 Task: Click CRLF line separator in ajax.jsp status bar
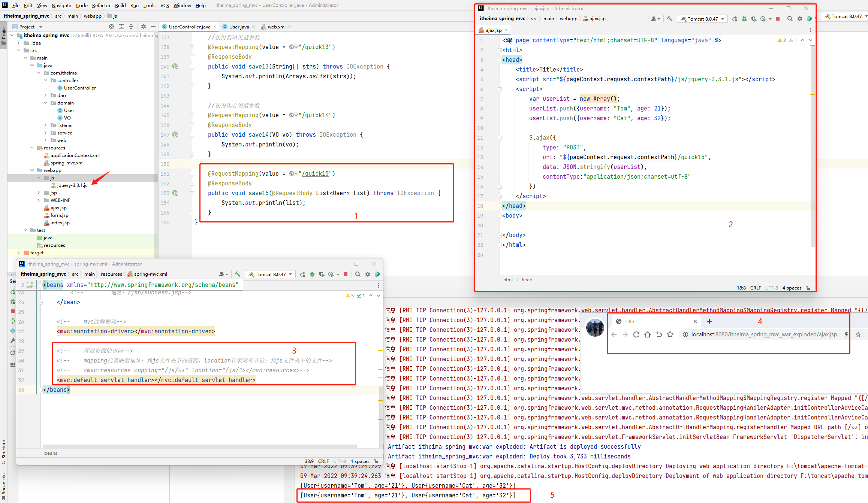point(755,288)
